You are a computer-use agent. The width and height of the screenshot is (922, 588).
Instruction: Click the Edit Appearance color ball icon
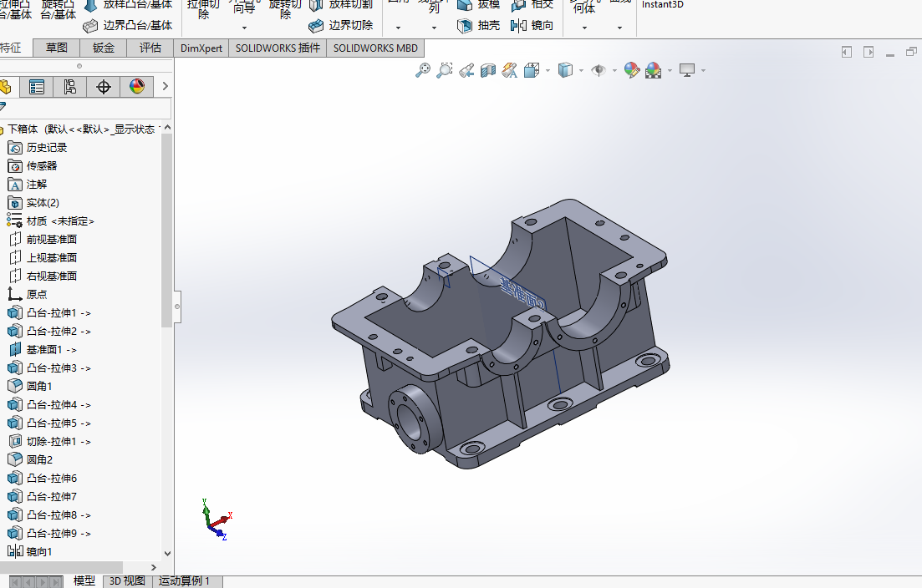pyautogui.click(x=631, y=70)
